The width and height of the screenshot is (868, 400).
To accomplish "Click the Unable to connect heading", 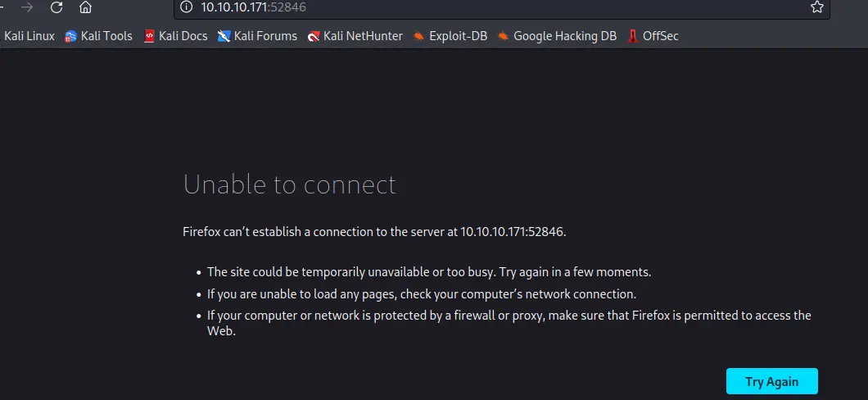I will [290, 184].
